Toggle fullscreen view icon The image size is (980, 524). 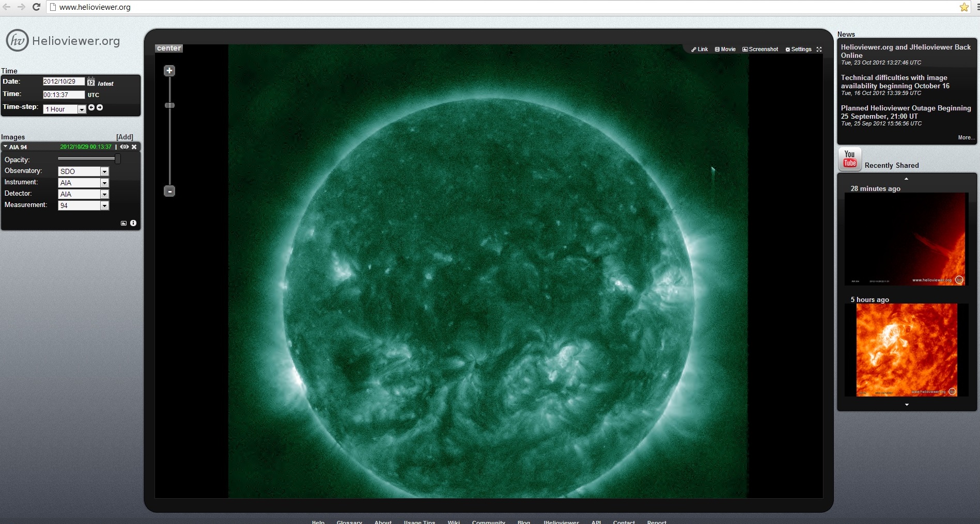819,50
